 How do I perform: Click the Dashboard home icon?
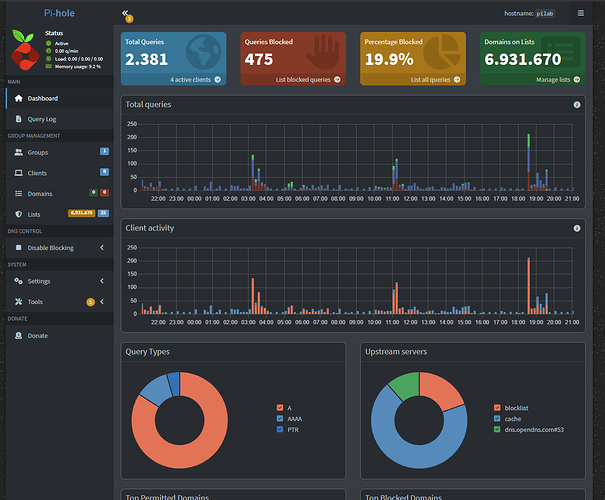(19, 98)
